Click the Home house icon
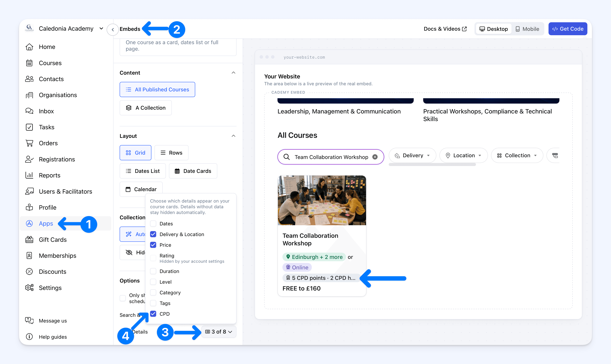 coord(29,47)
